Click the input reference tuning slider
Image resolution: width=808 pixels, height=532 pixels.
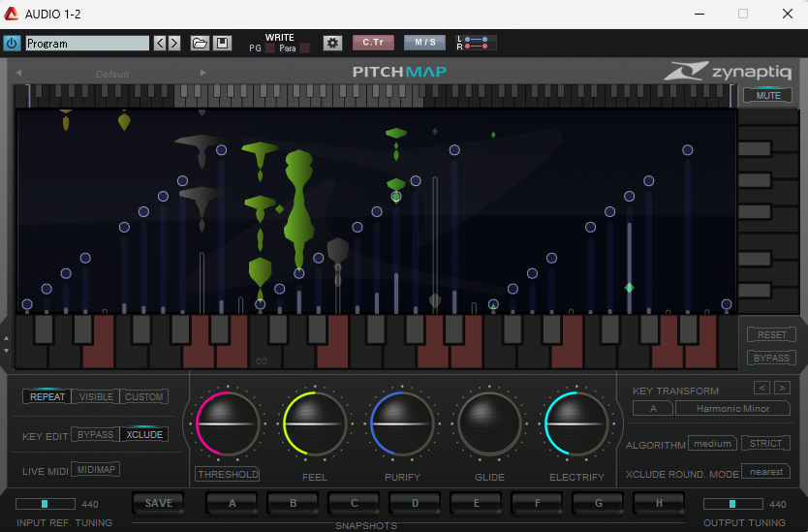point(46,504)
